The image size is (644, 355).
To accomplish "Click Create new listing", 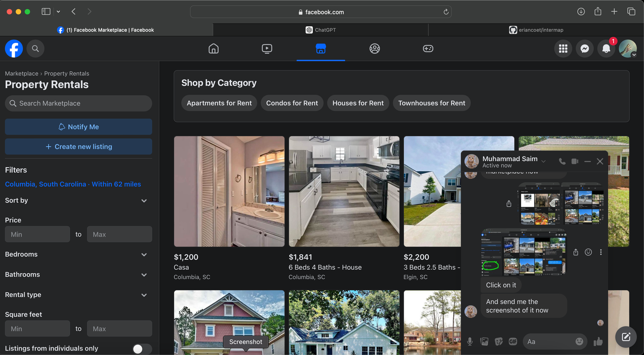I will (x=78, y=147).
